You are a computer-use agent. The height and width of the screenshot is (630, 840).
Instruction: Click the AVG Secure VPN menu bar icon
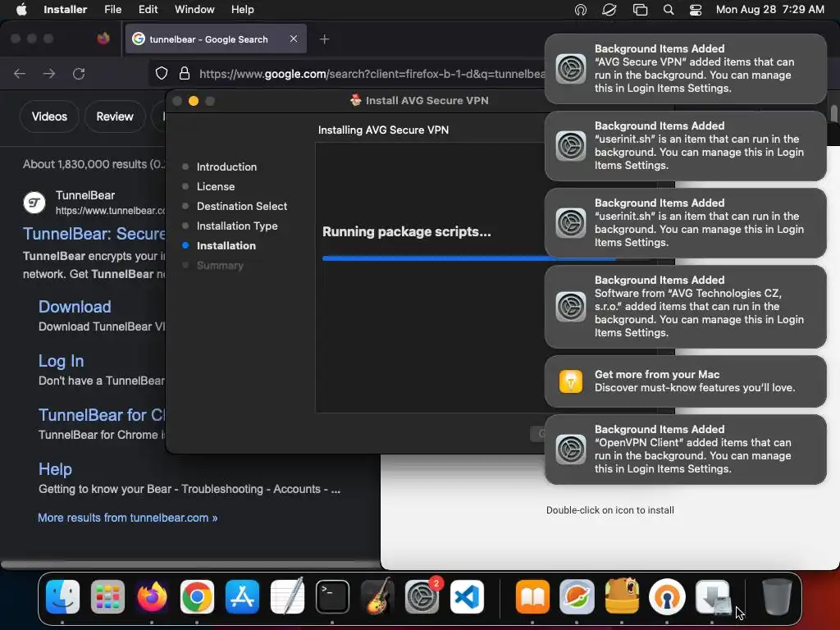click(609, 10)
